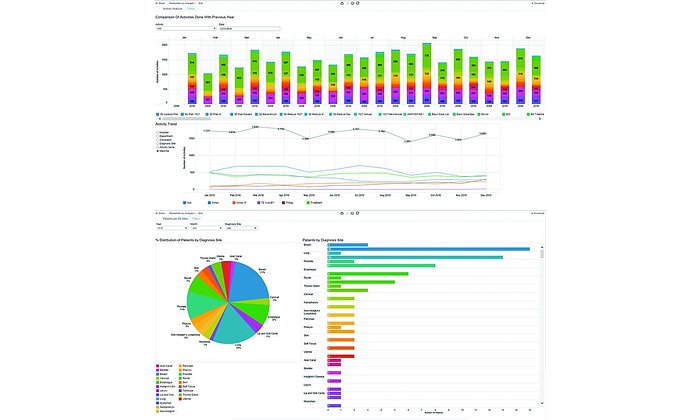Viewport: 700px width, 420px height.
Task: Open the Patients per Dx Sites tab
Action: [x=175, y=219]
